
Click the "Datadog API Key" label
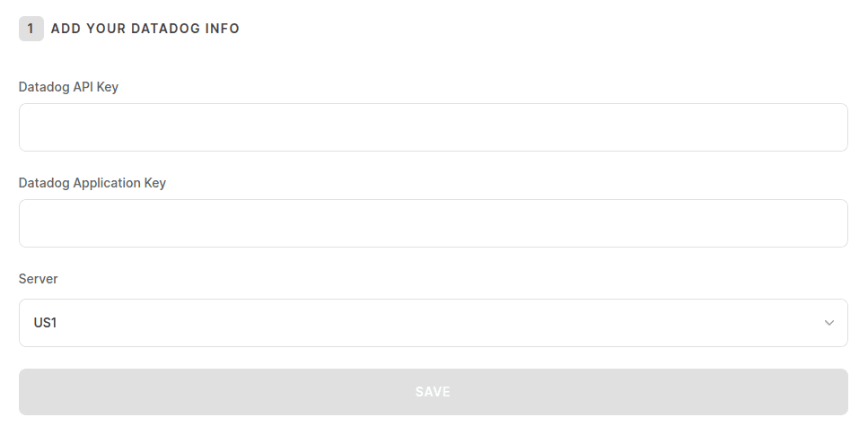pyautogui.click(x=68, y=87)
